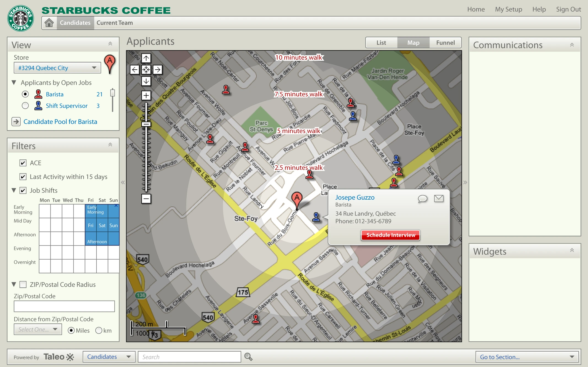Image resolution: width=588 pixels, height=367 pixels.
Task: Select the km radio button
Action: coord(99,330)
